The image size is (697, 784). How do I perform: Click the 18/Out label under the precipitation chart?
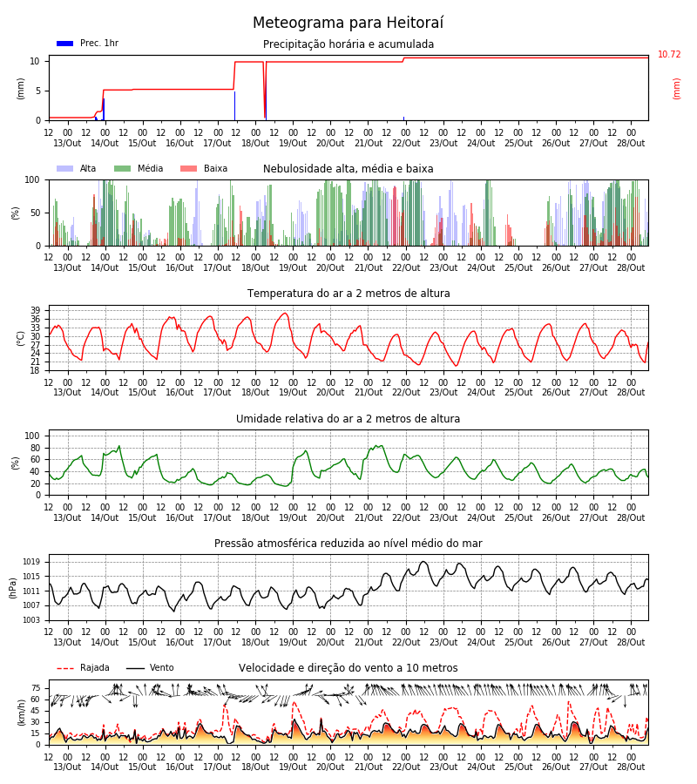(x=255, y=143)
